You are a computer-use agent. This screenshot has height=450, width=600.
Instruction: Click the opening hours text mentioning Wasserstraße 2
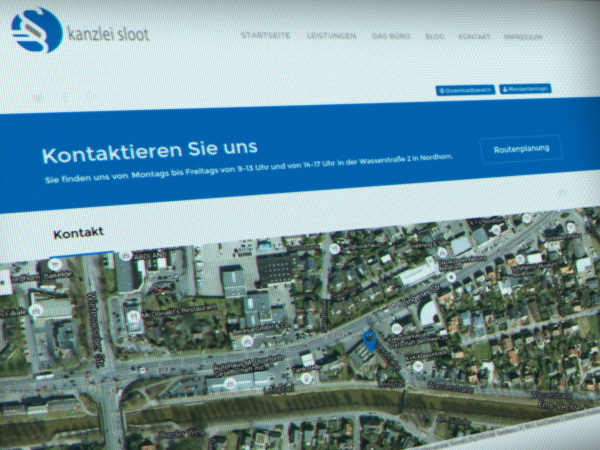tap(249, 168)
